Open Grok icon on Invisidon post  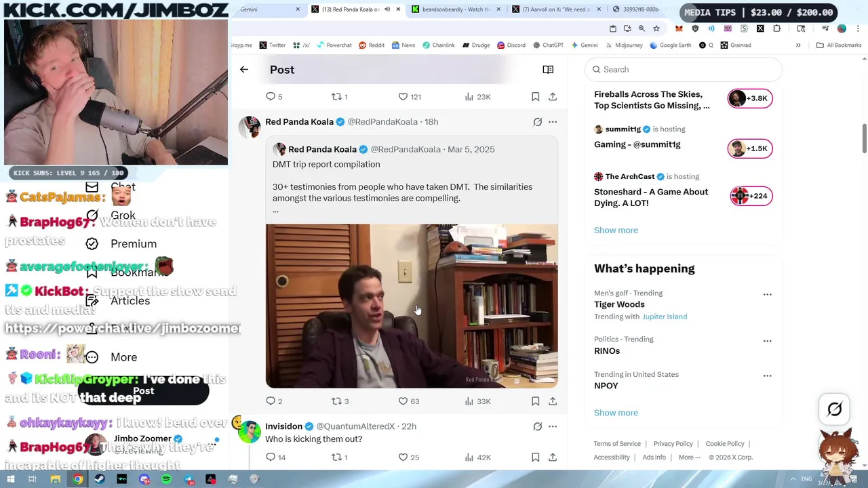pyautogui.click(x=537, y=426)
